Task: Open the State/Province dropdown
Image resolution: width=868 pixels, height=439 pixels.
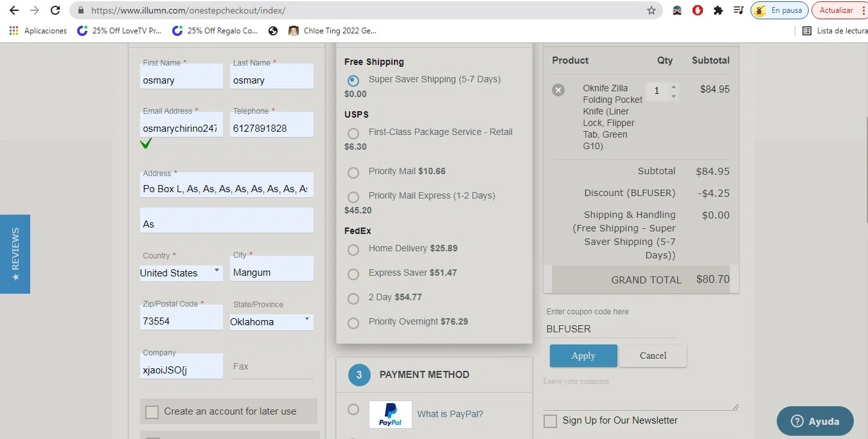Action: point(271,322)
